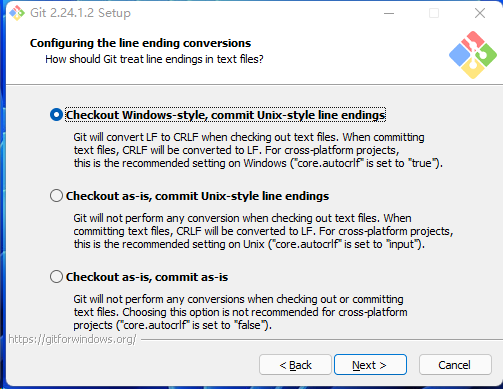Click the 'Checkout as-is, commit as-is' label text

pos(147,277)
